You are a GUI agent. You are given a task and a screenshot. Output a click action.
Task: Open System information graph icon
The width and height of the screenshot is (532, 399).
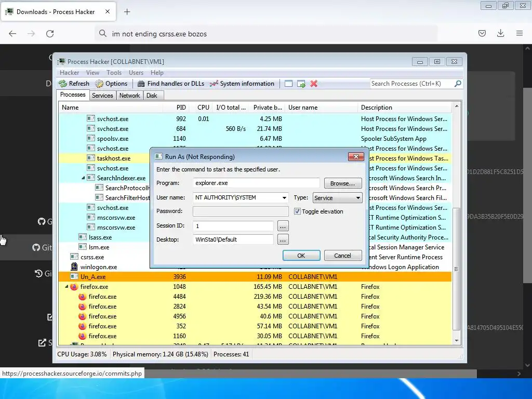[214, 84]
